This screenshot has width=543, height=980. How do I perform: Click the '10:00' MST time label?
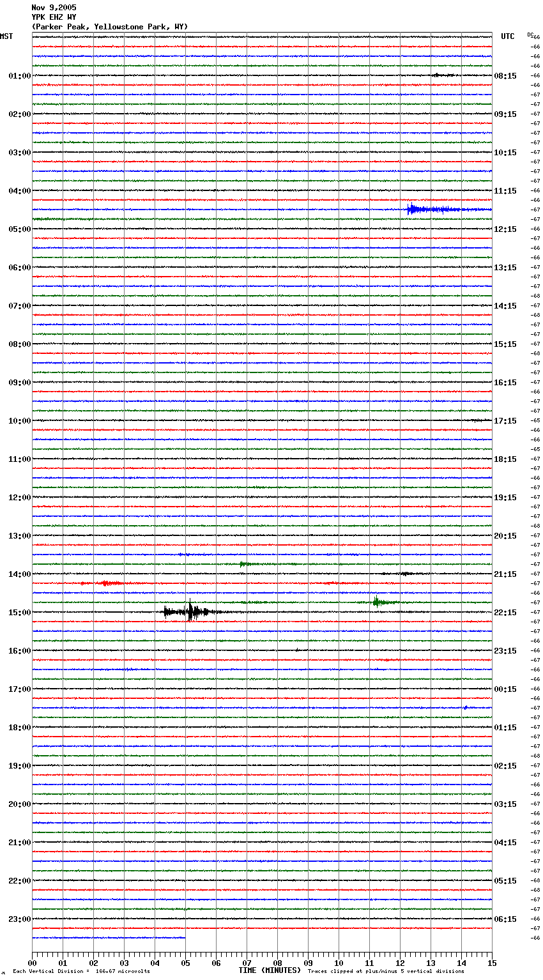(20, 421)
